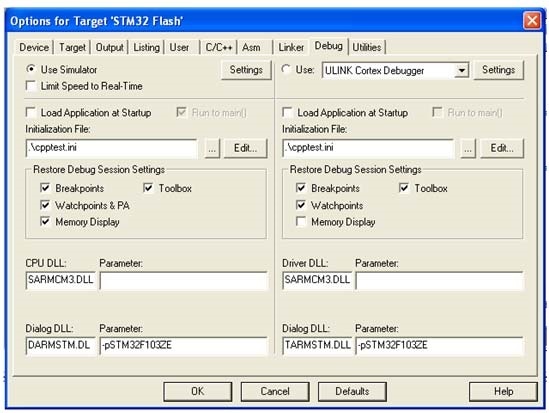Select the Use ULINK debugger radio button
The width and height of the screenshot is (549, 413).
[286, 69]
